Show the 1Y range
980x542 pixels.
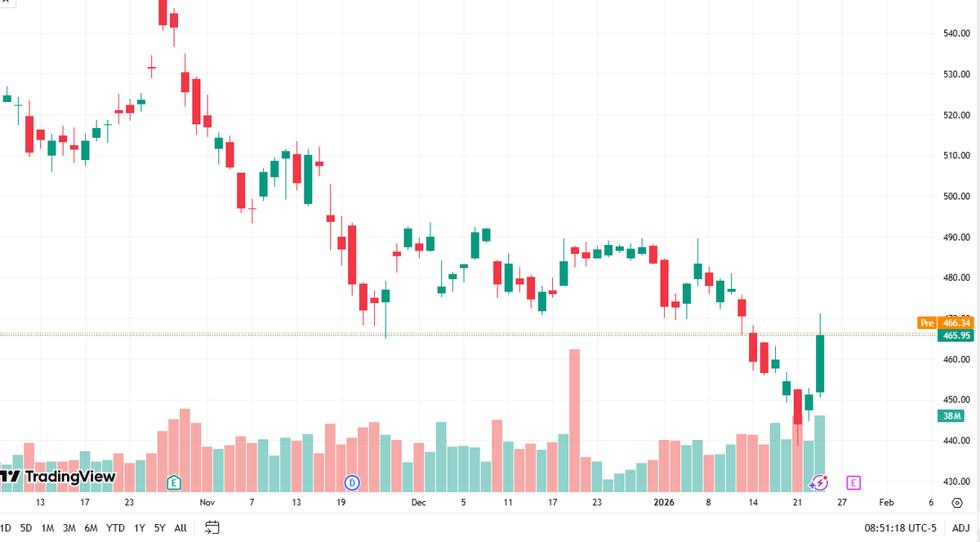139,528
